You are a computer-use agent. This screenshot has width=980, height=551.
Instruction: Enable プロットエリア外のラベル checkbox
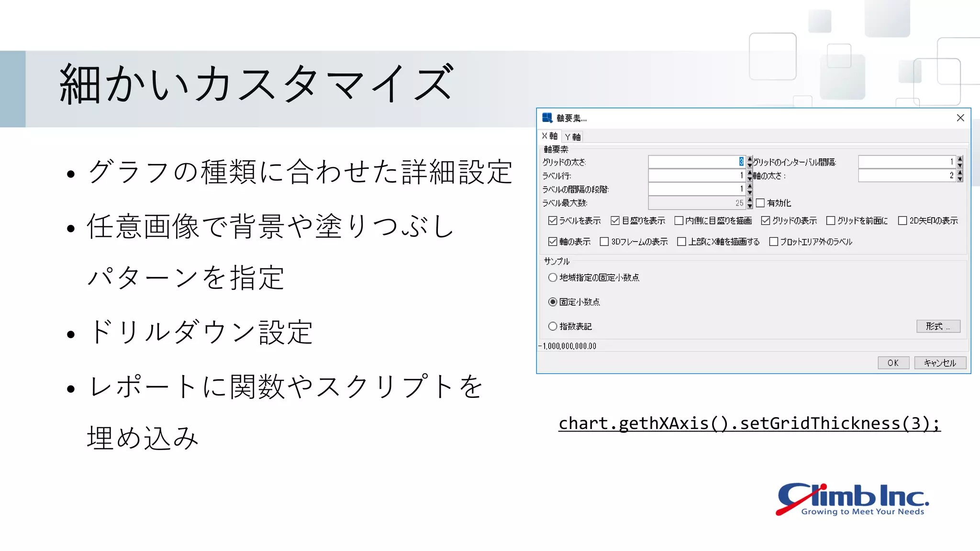pyautogui.click(x=774, y=242)
